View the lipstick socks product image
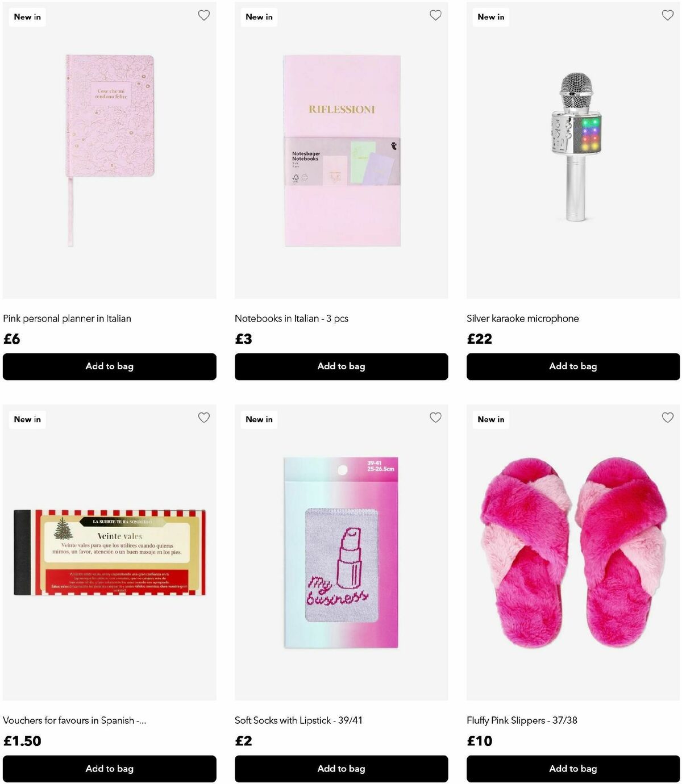 [342, 552]
